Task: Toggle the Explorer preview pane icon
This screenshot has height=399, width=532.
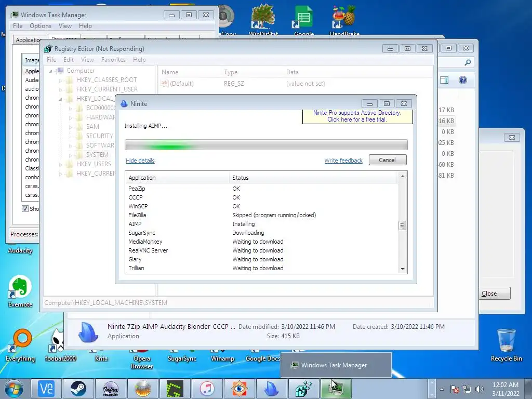Action: pos(444,80)
